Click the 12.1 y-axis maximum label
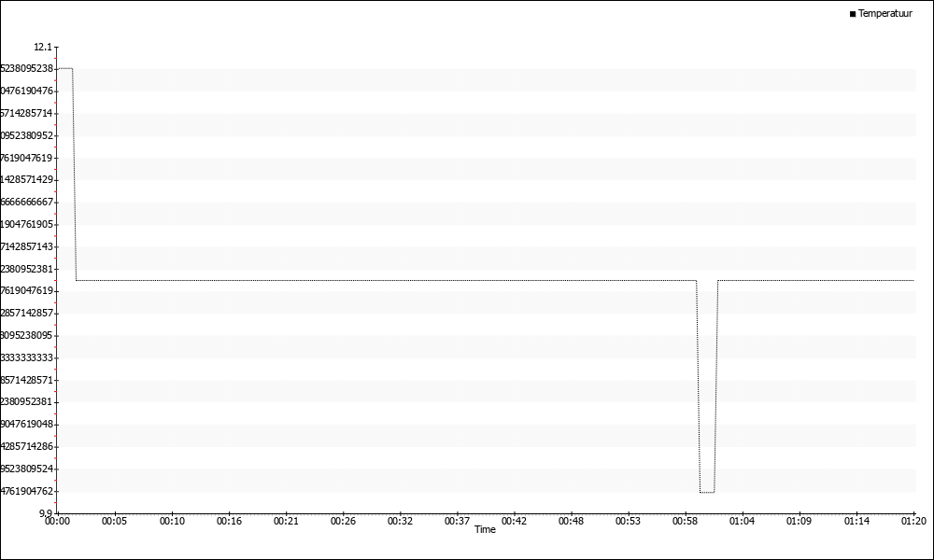 pyautogui.click(x=44, y=47)
